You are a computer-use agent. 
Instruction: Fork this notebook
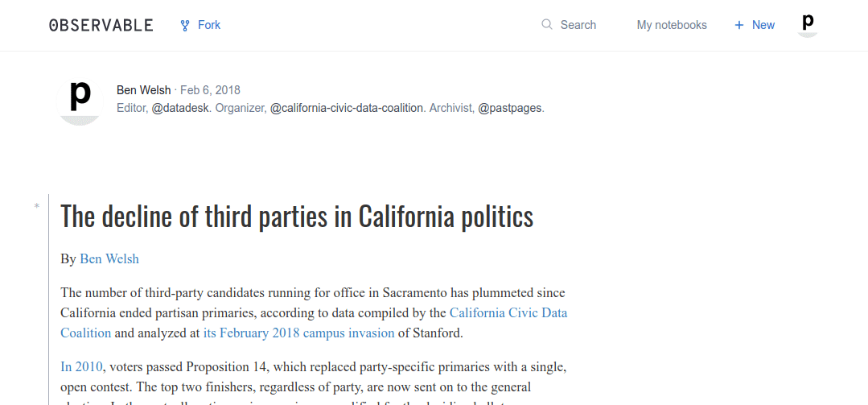[200, 25]
